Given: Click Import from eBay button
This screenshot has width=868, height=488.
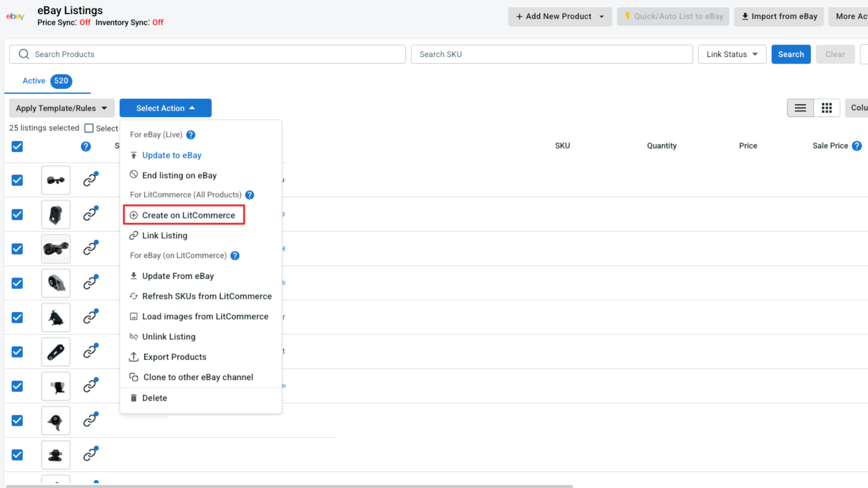Looking at the screenshot, I should point(778,17).
